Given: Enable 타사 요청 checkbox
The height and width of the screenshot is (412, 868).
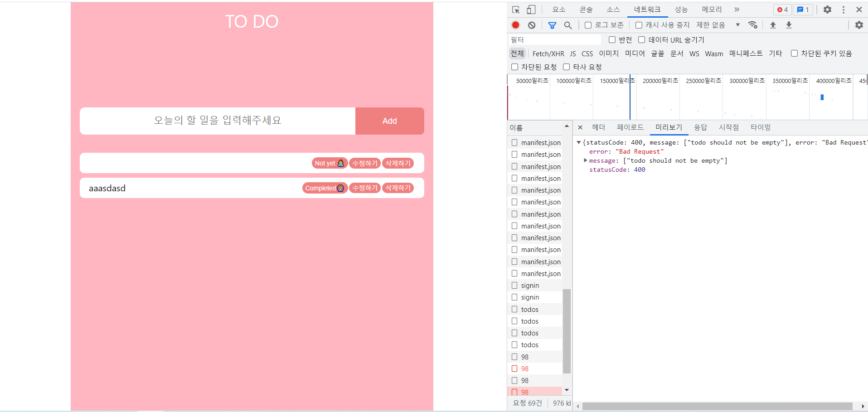Looking at the screenshot, I should coord(566,67).
